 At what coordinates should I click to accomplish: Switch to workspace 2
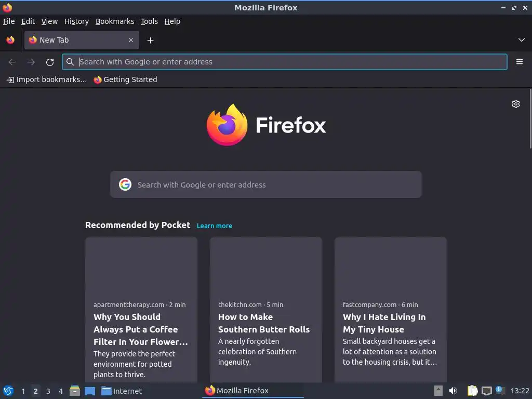tap(36, 391)
